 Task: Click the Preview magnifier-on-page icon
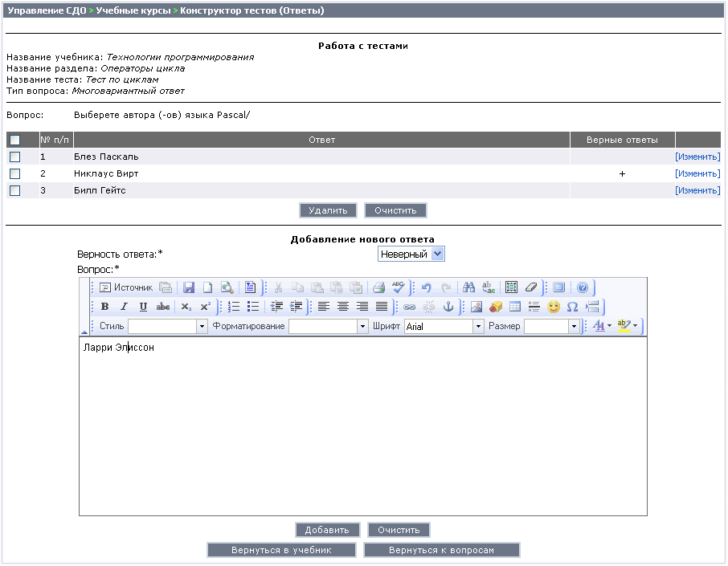227,287
